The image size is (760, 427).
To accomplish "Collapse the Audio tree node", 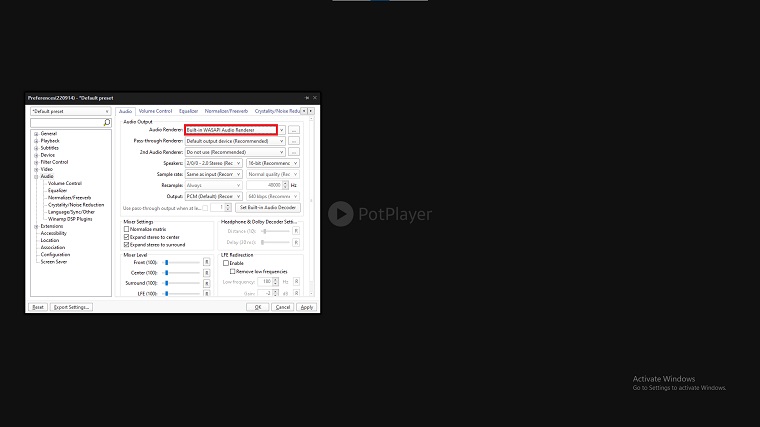I will [36, 177].
